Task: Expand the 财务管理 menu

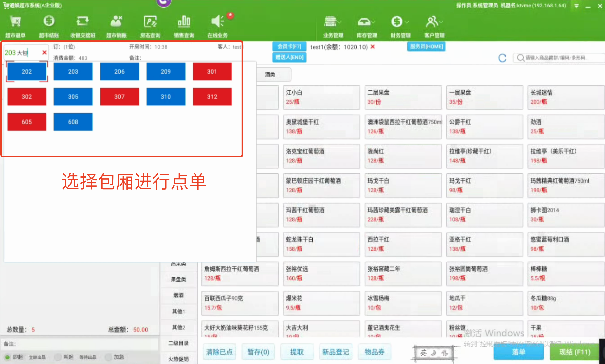Action: click(x=400, y=27)
